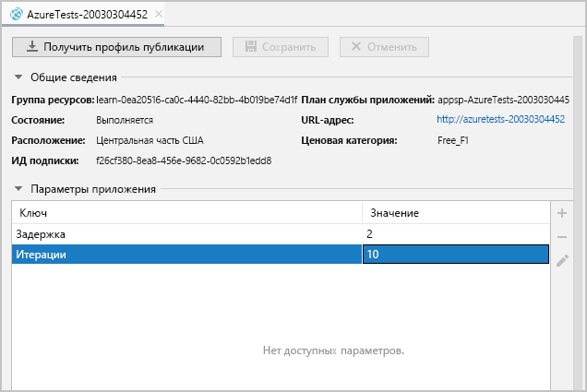The image size is (587, 392).
Task: Click the Нет доступных параметров message
Action: pyautogui.click(x=333, y=350)
